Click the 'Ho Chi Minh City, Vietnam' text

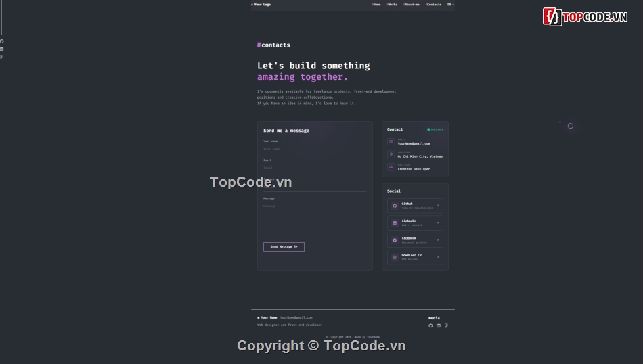tap(420, 156)
